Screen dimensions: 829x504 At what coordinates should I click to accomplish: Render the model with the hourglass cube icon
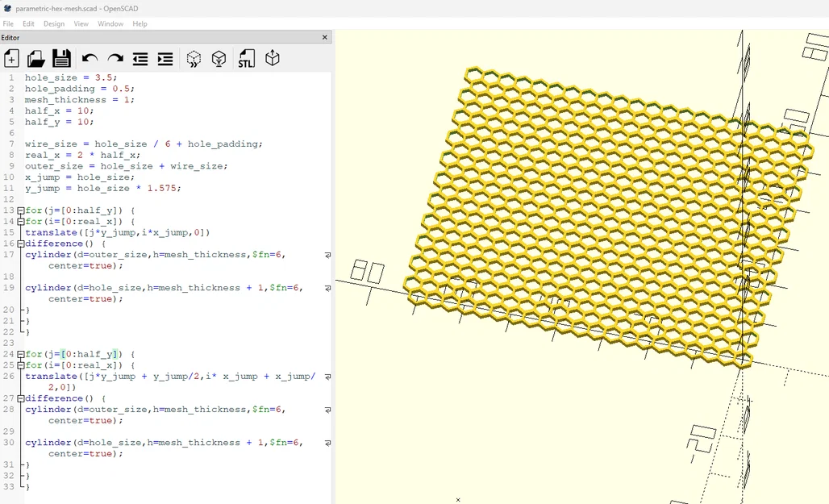pos(219,59)
